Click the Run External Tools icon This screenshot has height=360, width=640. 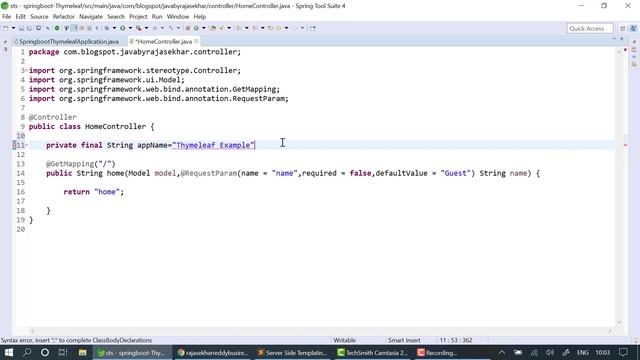coord(139,28)
